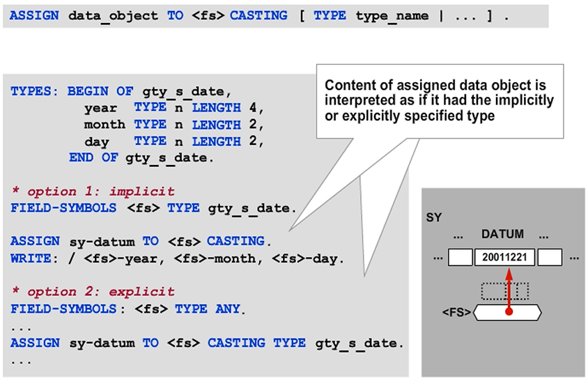Click the FIELD-SYMBOLS <fs> TYPE ANY line
588x381 pixels.
(129, 308)
